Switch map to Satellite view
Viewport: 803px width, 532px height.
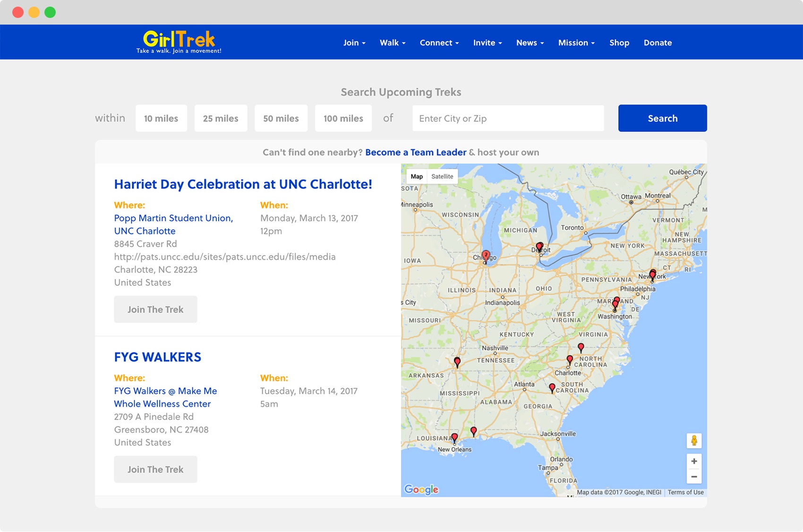[442, 176]
